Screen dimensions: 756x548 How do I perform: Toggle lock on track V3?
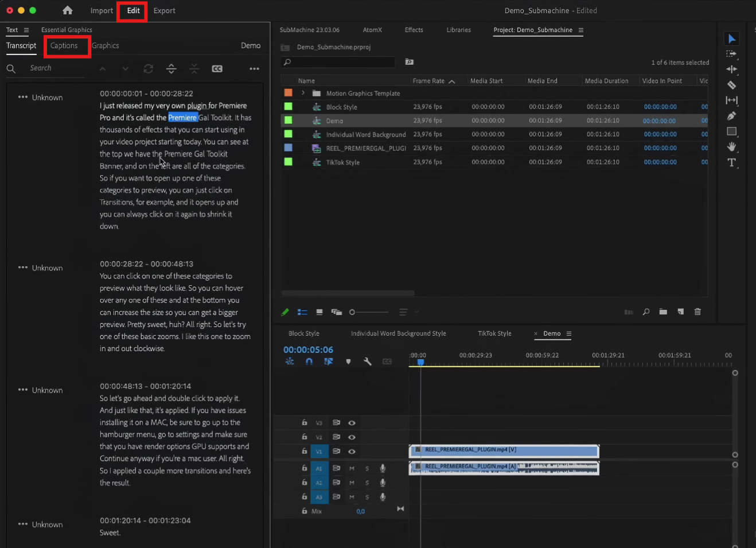pos(305,423)
